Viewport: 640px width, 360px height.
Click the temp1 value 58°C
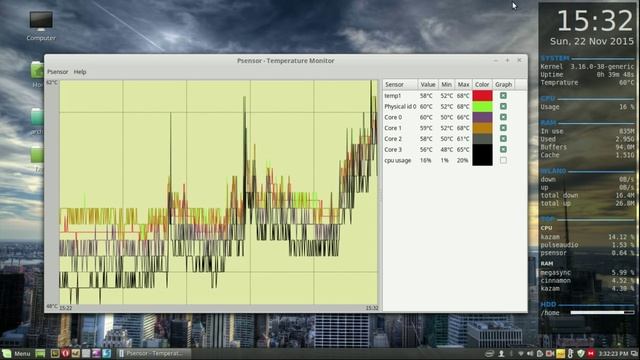click(x=426, y=96)
